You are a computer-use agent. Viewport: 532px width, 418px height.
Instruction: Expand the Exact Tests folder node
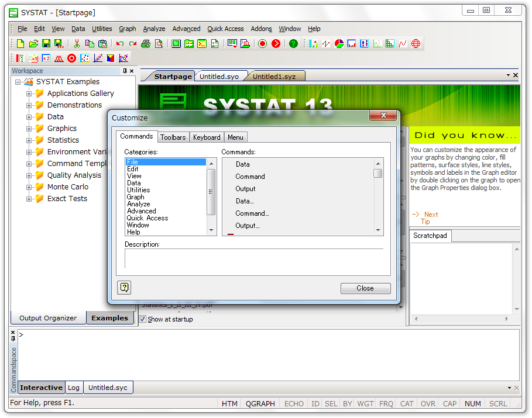click(29, 199)
